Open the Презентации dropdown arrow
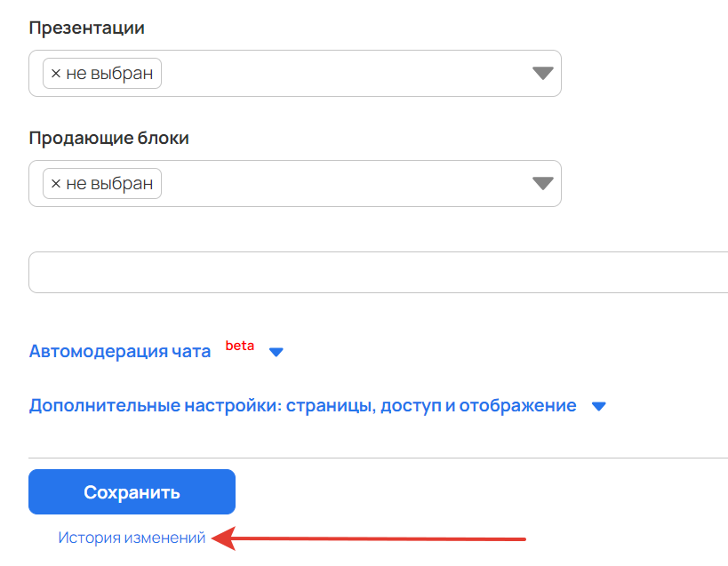 [x=542, y=74]
